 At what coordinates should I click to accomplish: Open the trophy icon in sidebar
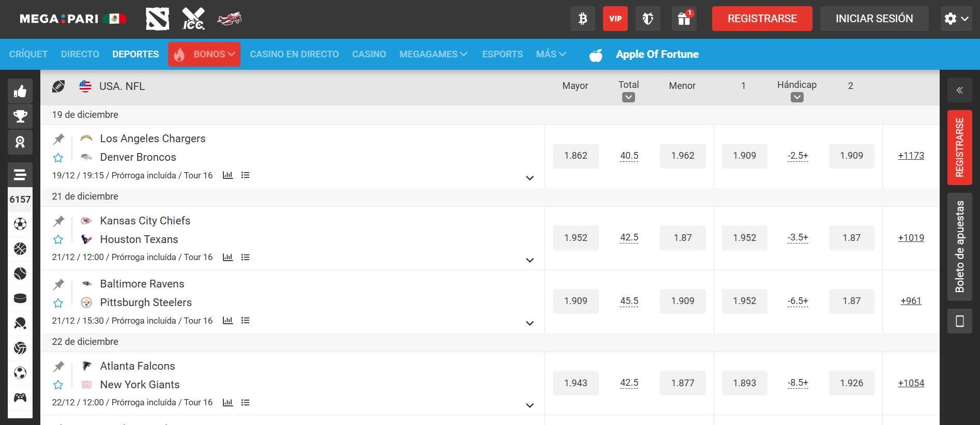click(x=20, y=116)
